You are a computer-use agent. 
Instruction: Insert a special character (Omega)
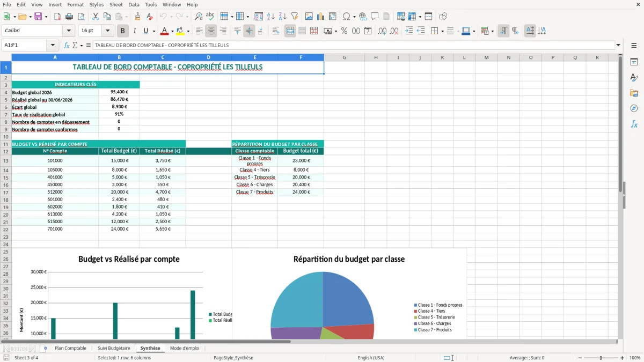[346, 17]
